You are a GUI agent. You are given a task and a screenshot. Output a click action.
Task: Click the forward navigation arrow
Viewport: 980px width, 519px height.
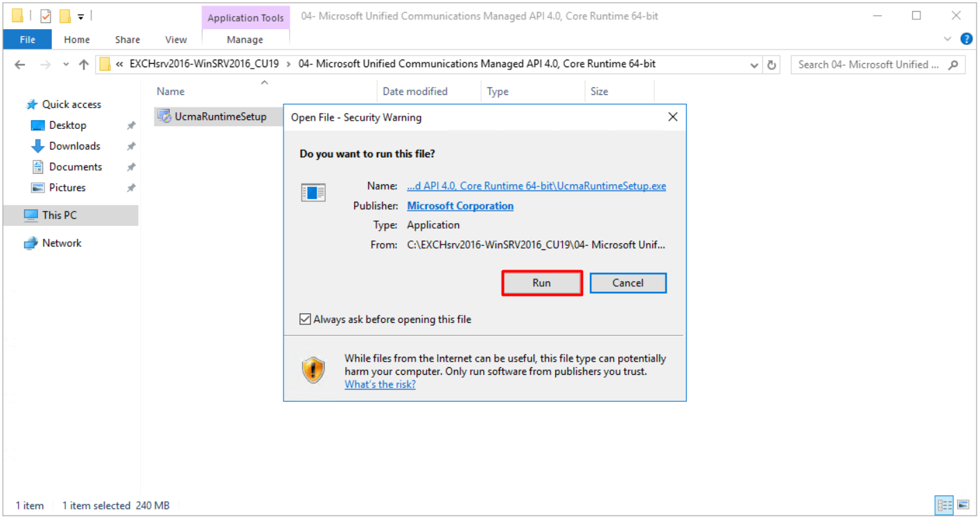pos(45,64)
